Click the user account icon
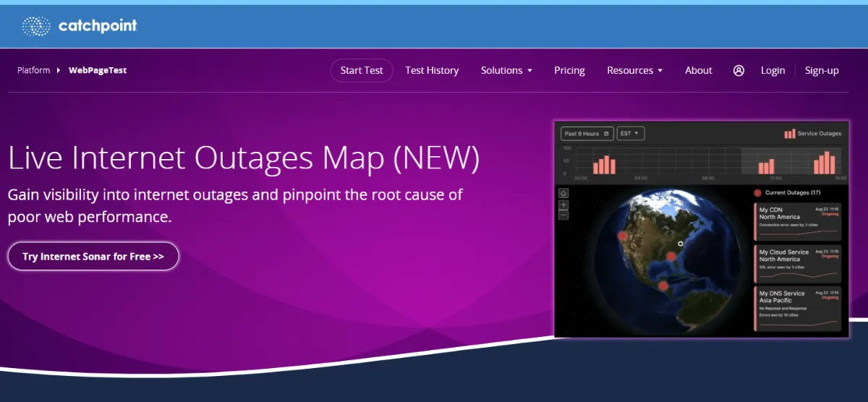Viewport: 868px width, 402px height. 739,70
